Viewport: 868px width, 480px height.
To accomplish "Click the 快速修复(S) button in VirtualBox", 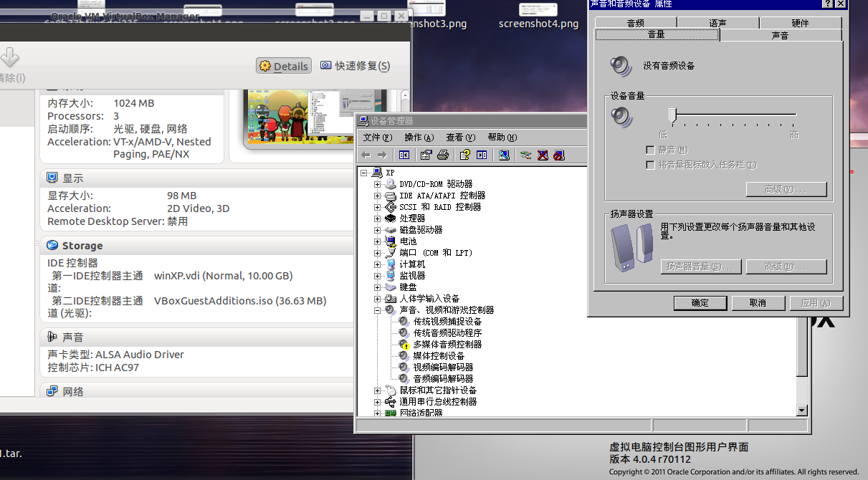I will click(x=356, y=66).
